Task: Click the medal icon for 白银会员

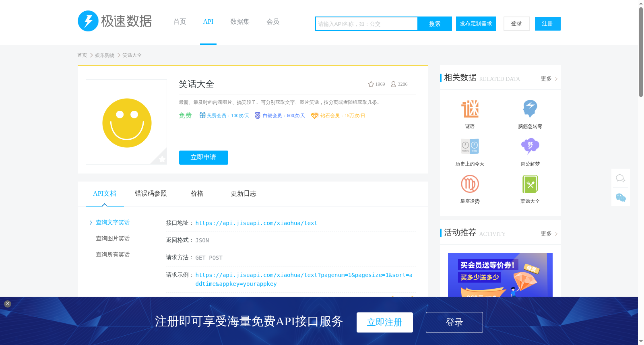Action: (x=258, y=116)
